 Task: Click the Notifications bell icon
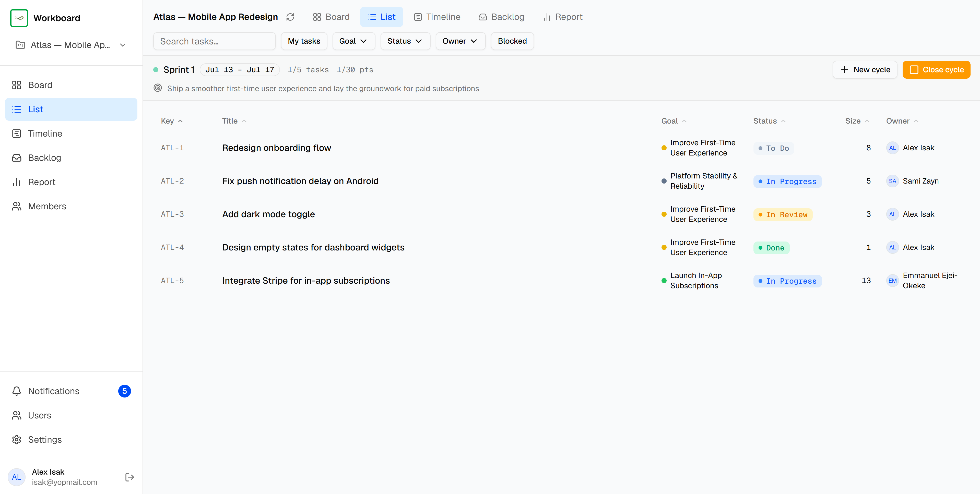tap(16, 391)
